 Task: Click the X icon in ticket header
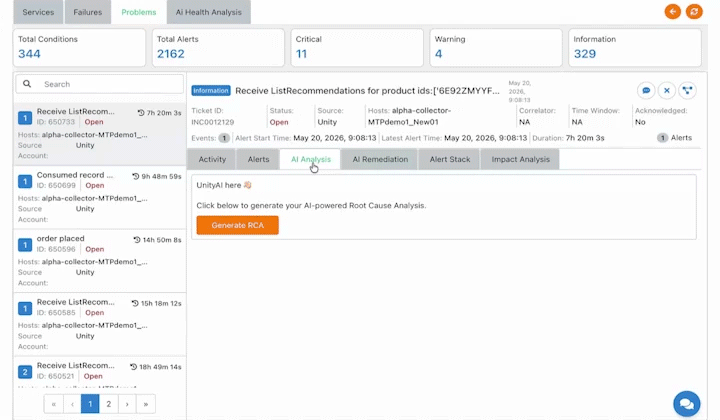click(667, 90)
